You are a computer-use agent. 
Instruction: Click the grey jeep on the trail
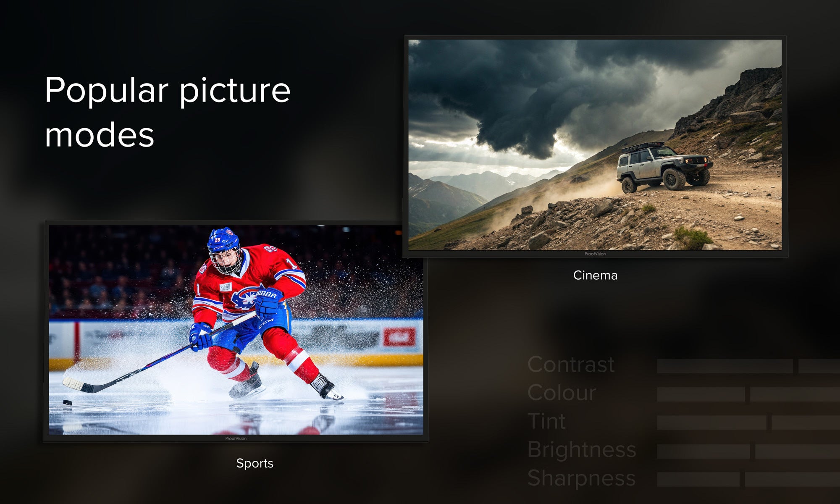[664, 167]
